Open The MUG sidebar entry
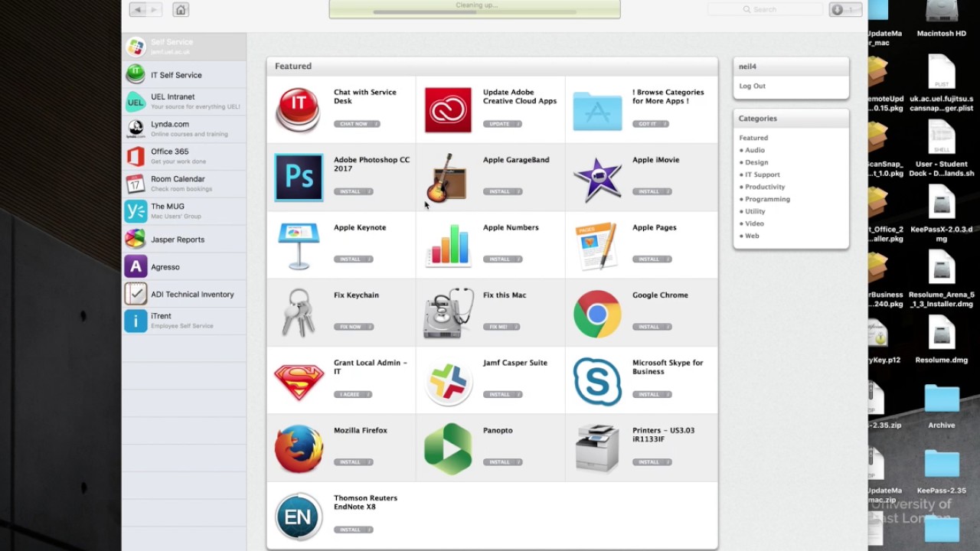The width and height of the screenshot is (980, 551). click(185, 211)
